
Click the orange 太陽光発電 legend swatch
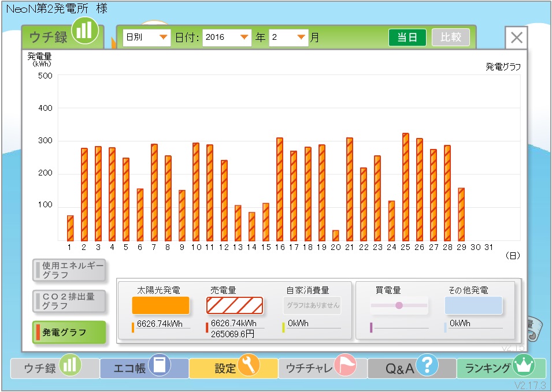(x=161, y=305)
